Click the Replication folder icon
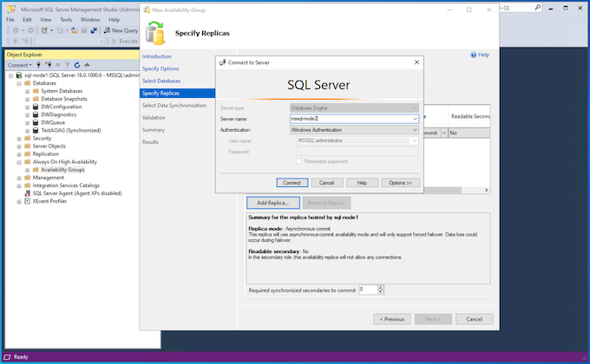Viewport: 590px width, 364px height. (x=28, y=154)
